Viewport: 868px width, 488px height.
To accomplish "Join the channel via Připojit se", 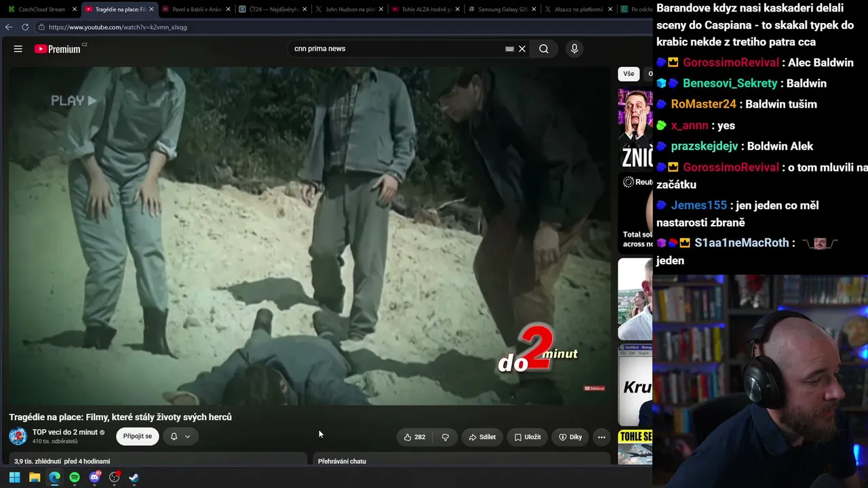I will [x=138, y=436].
